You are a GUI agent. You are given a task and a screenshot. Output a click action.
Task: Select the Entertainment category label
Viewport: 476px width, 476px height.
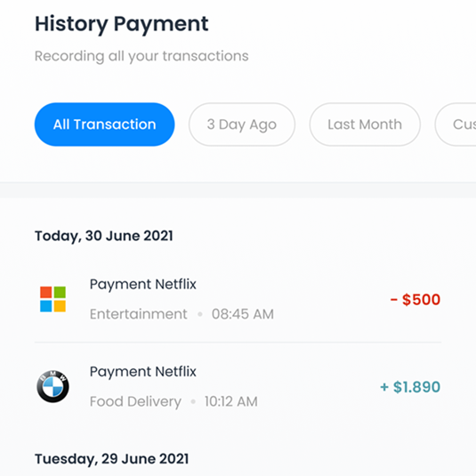(x=139, y=314)
